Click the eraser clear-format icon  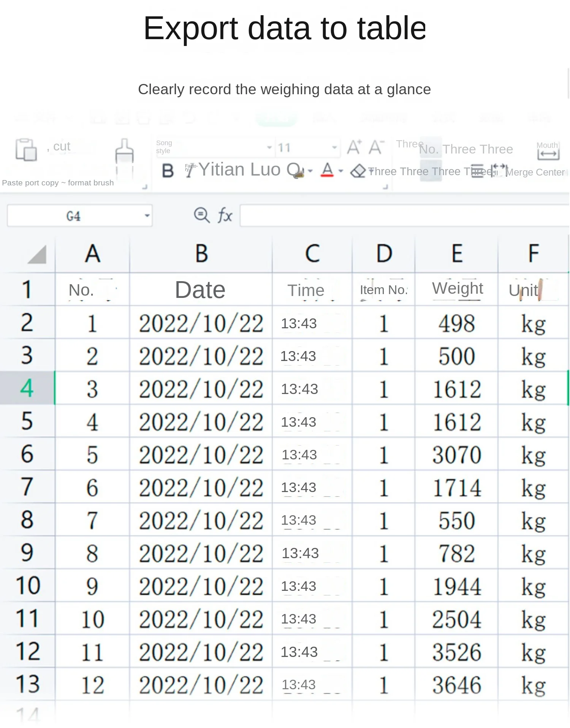pos(358,171)
